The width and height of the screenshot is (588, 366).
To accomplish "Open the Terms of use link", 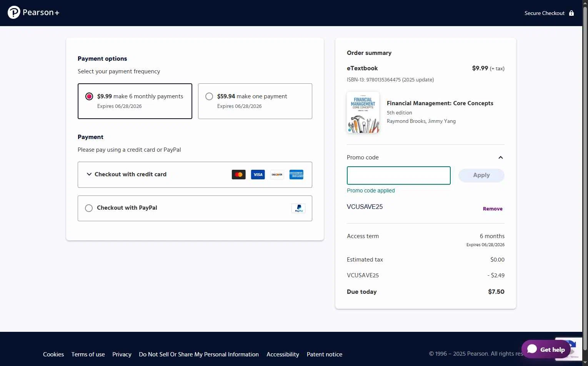I will 88,354.
